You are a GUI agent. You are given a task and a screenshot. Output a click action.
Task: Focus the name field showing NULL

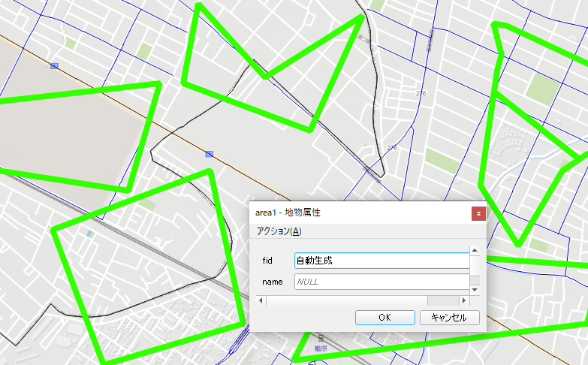point(381,282)
